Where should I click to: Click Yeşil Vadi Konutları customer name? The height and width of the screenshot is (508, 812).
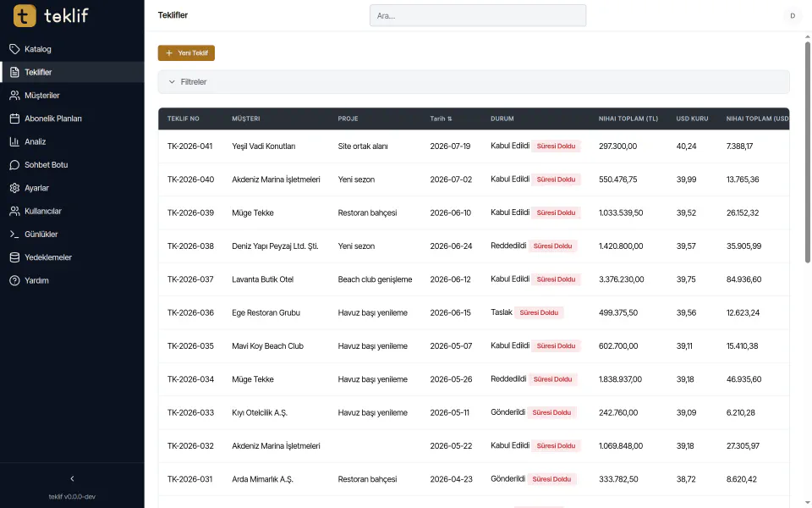click(x=264, y=146)
